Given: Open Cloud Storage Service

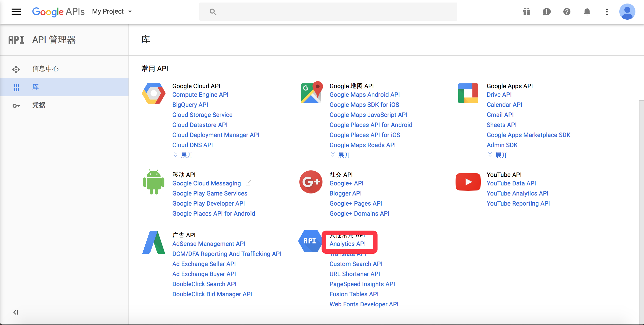Looking at the screenshot, I should pyautogui.click(x=202, y=115).
